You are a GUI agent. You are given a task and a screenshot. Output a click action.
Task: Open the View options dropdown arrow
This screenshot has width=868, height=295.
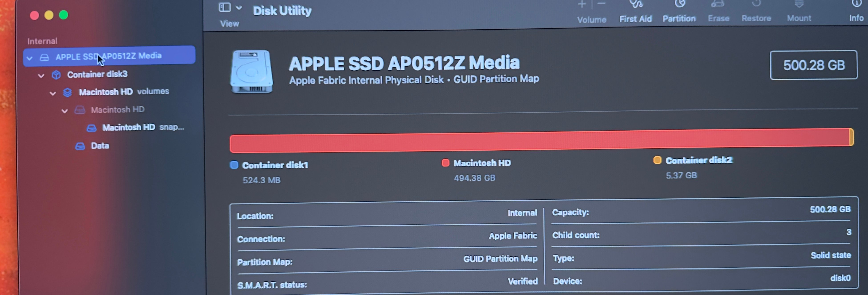click(238, 7)
